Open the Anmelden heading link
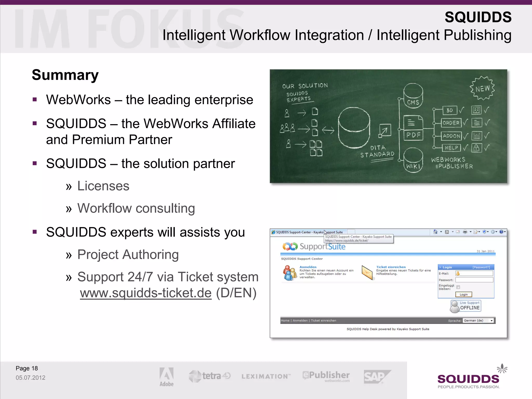Viewport: 532px width, 399px height. (308, 267)
